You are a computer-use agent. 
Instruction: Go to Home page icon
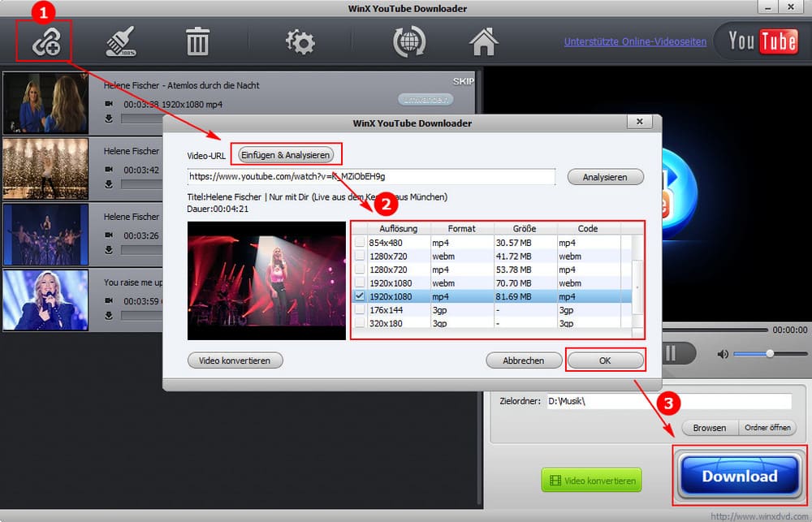coord(484,42)
